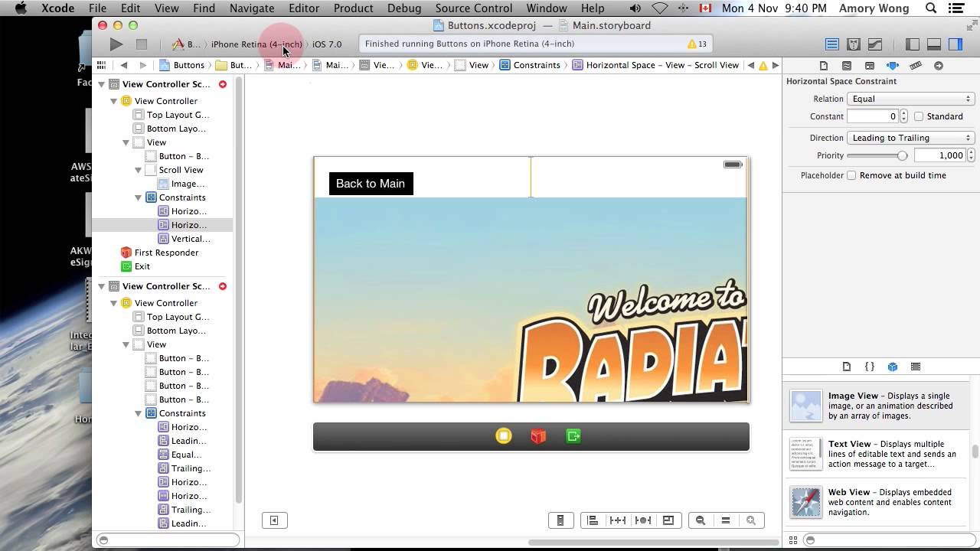Click the Pin constraints button

618,520
